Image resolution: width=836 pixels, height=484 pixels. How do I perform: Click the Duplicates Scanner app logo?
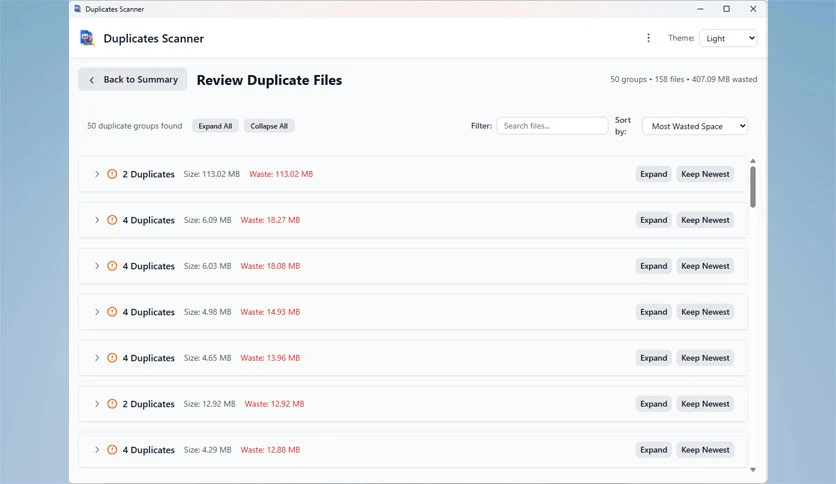87,38
